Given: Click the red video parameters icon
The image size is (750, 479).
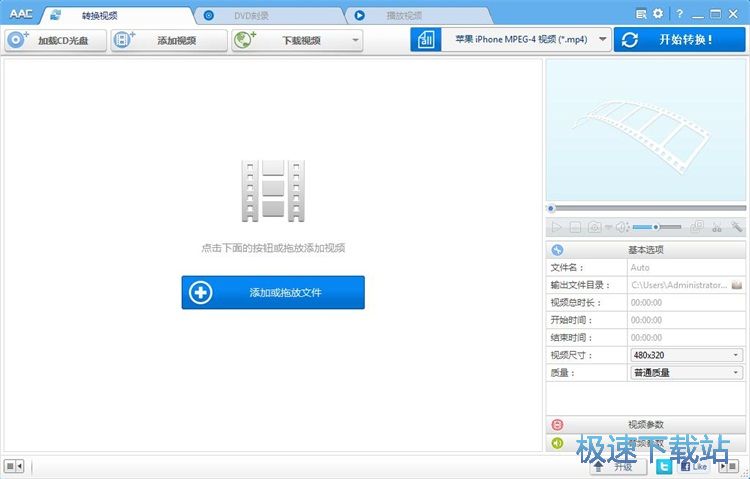Looking at the screenshot, I should pyautogui.click(x=557, y=424).
